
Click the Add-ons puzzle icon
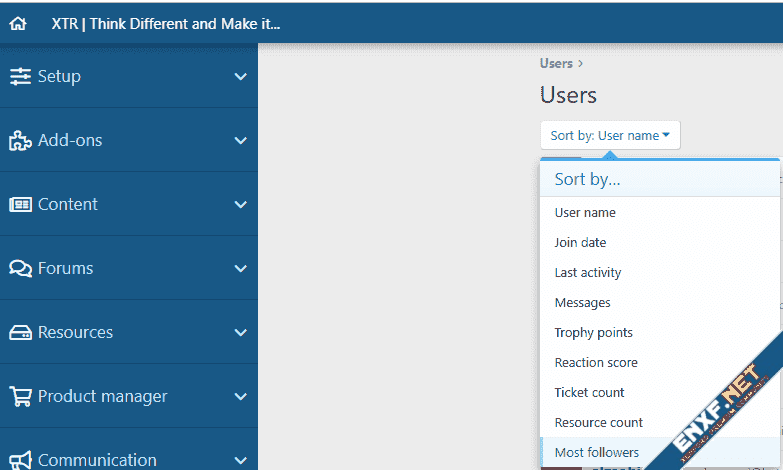[x=20, y=140]
